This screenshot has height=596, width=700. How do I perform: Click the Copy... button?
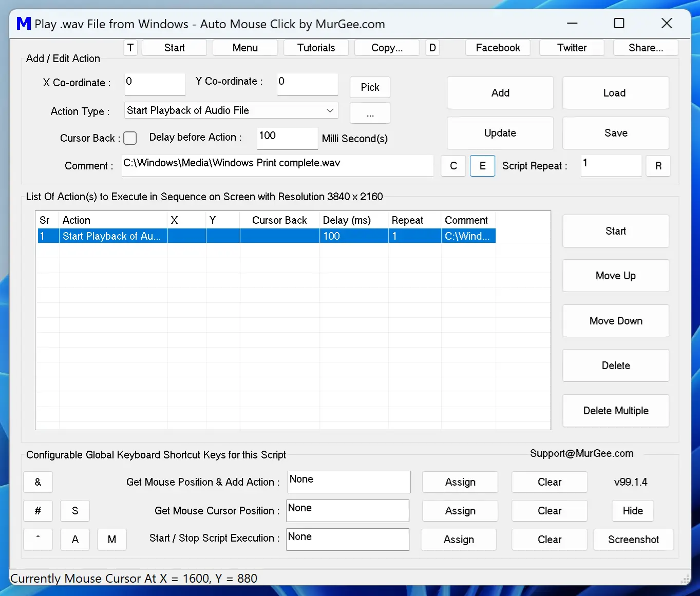pos(387,48)
